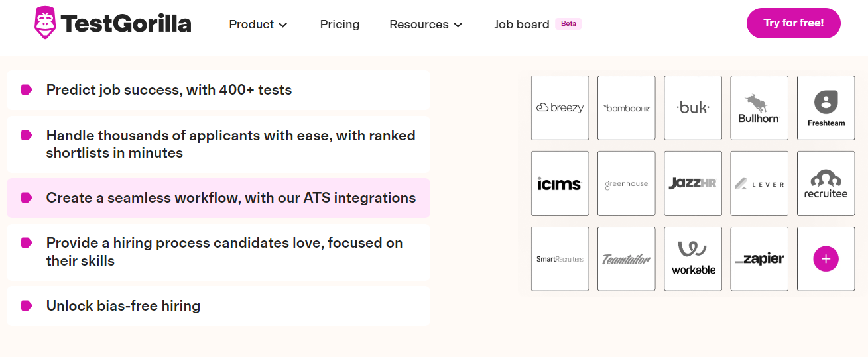This screenshot has width=868, height=357.
Task: Select the greenhouse integration tile
Action: 626,183
